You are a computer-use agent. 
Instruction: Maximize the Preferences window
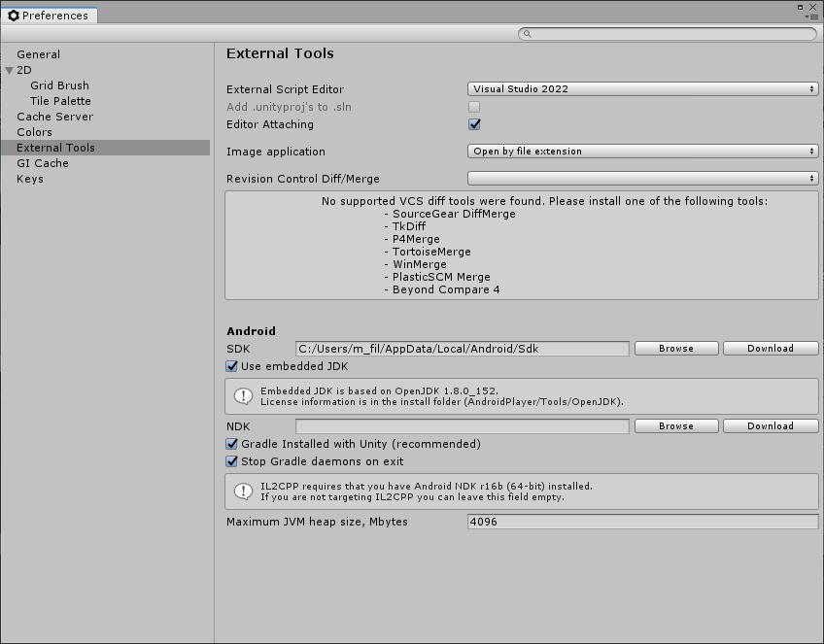click(x=800, y=7)
